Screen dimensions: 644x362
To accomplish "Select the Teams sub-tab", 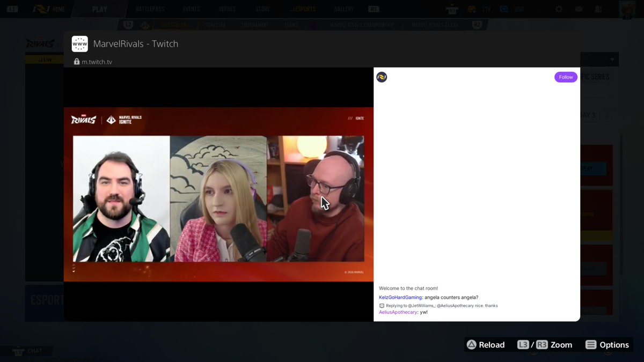I will [291, 25].
